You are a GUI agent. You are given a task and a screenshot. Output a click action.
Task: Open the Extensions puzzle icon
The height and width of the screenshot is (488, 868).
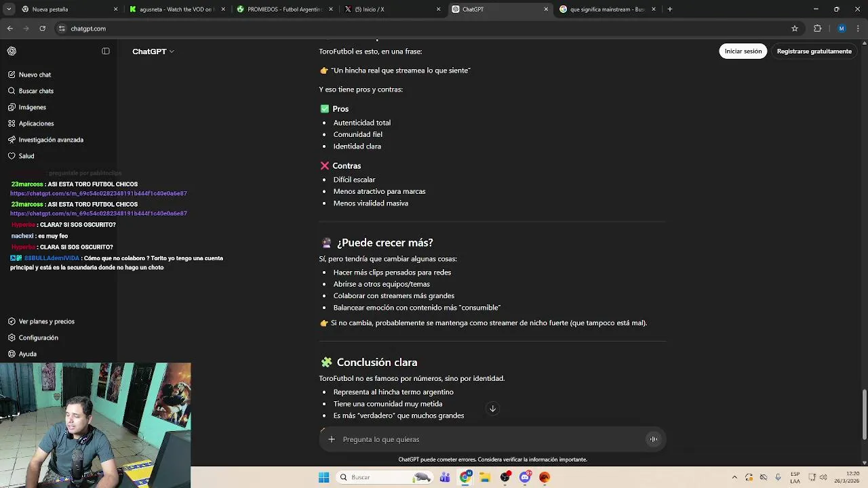pos(817,28)
